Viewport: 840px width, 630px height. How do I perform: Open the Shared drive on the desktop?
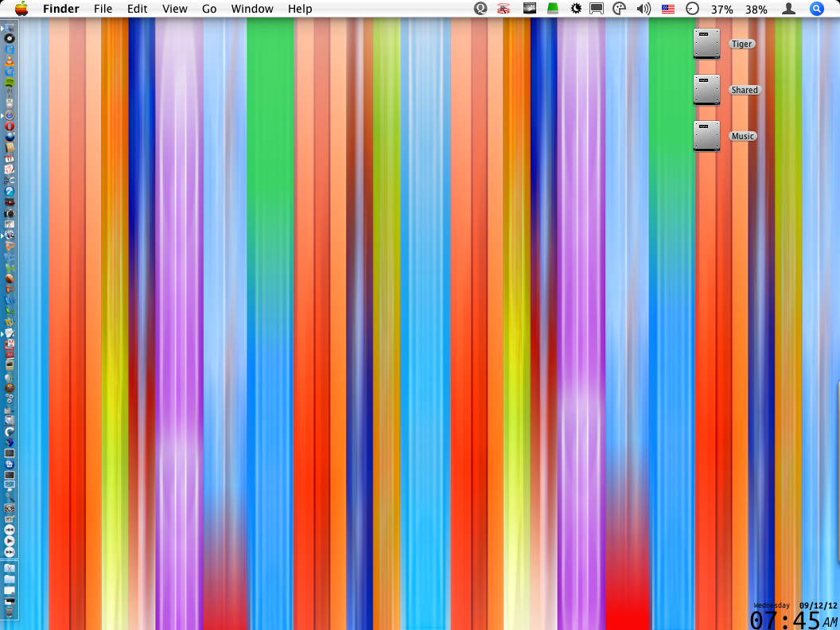706,89
